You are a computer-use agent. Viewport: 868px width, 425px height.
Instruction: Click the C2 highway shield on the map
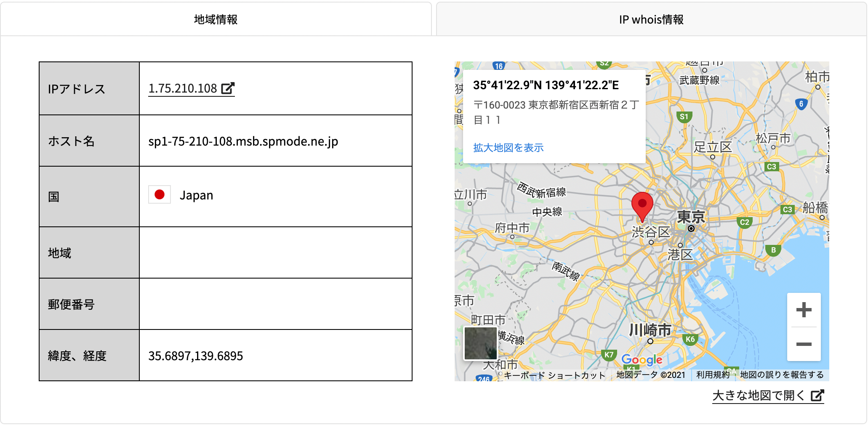[745, 222]
